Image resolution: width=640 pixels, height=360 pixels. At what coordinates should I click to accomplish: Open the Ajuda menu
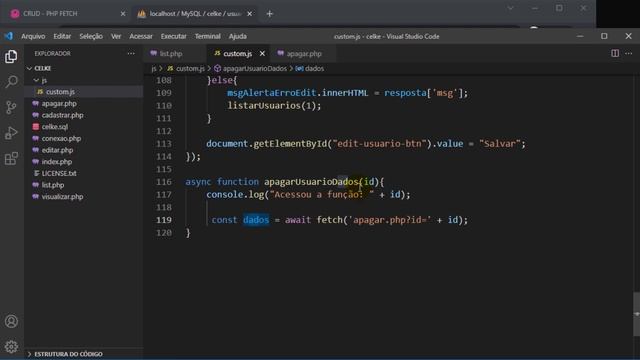point(238,36)
